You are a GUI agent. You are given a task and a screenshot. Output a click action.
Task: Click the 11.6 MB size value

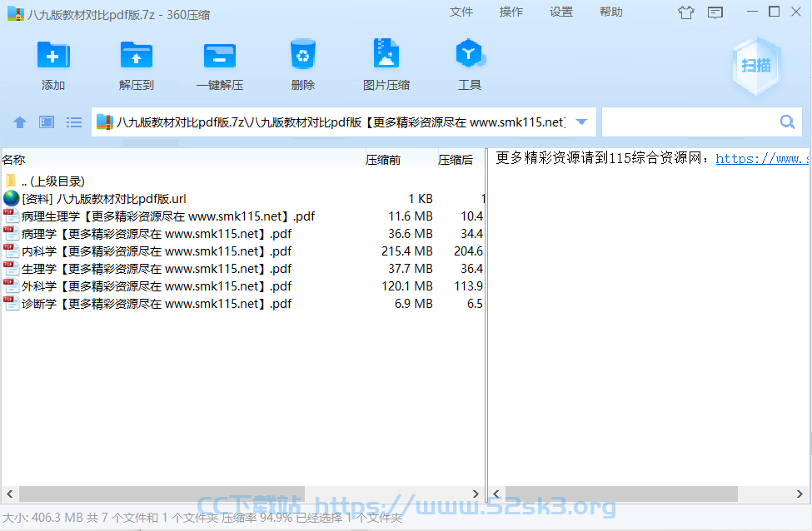[410, 216]
